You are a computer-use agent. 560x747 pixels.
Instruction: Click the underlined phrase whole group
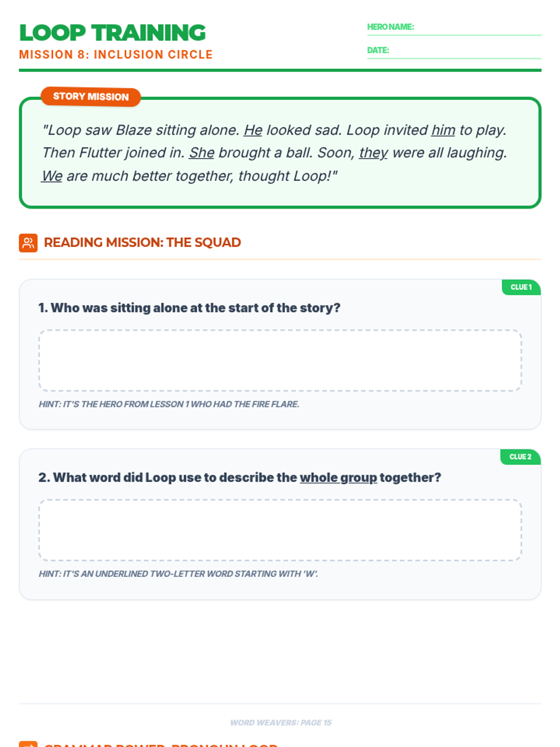coord(338,478)
